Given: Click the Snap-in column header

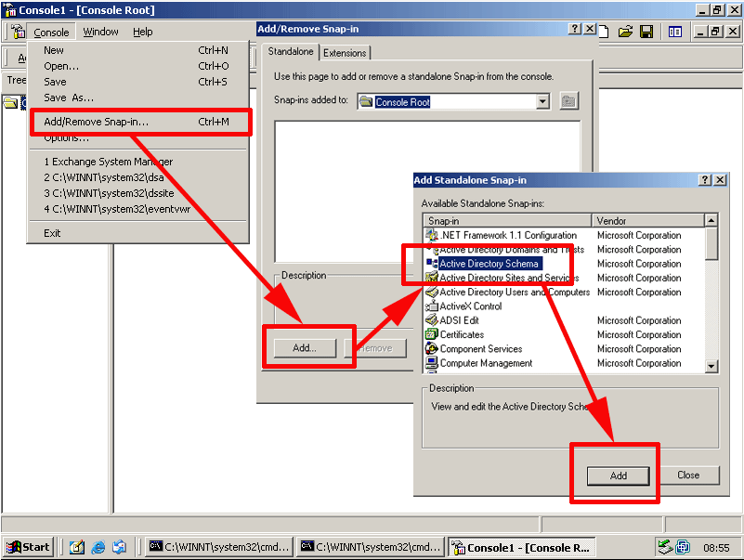Looking at the screenshot, I should (507, 221).
